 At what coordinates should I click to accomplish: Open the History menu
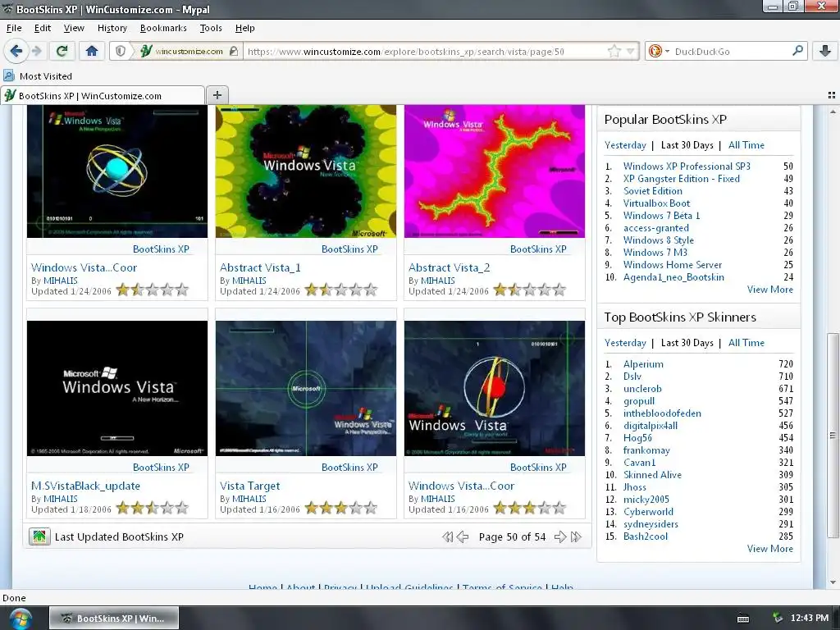112,28
